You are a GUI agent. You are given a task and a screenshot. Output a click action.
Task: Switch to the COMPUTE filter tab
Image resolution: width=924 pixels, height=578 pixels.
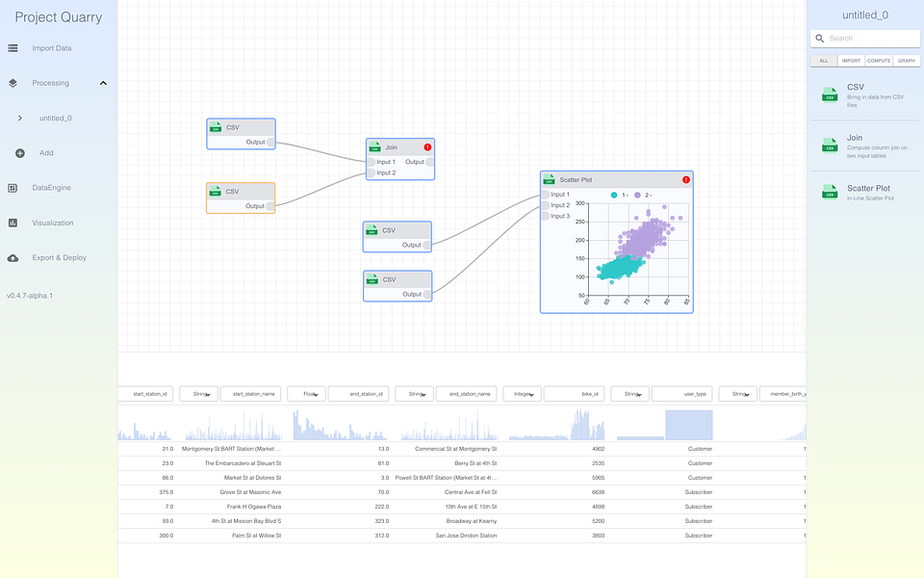[879, 61]
